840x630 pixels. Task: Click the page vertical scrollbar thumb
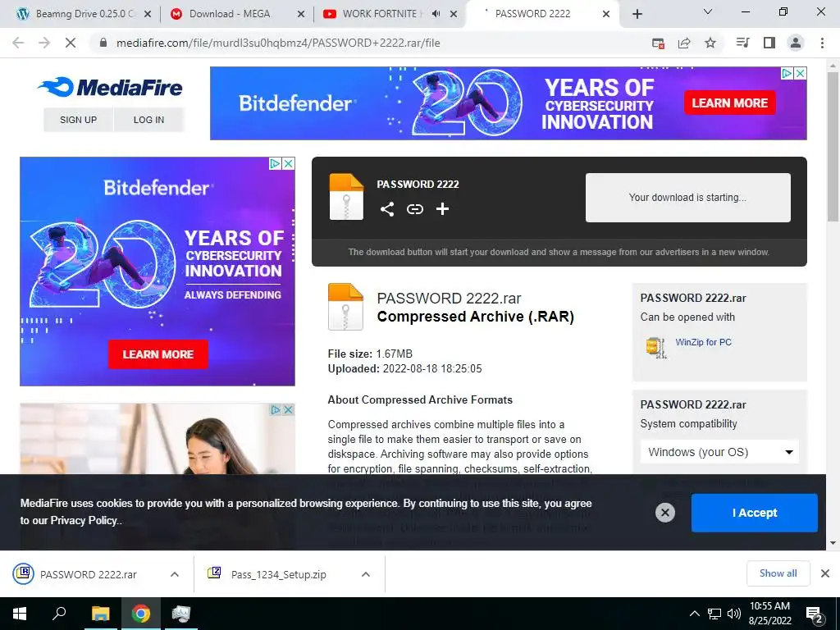[x=833, y=146]
